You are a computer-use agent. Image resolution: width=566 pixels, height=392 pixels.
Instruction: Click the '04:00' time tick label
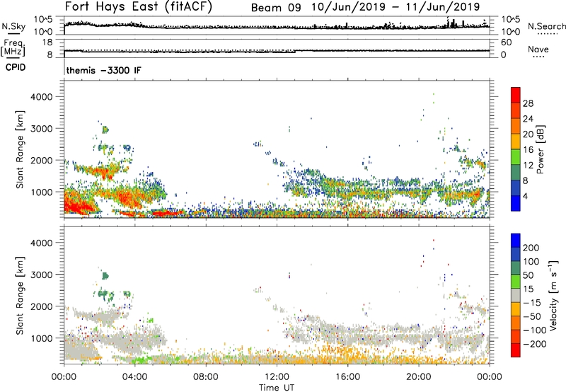click(135, 377)
